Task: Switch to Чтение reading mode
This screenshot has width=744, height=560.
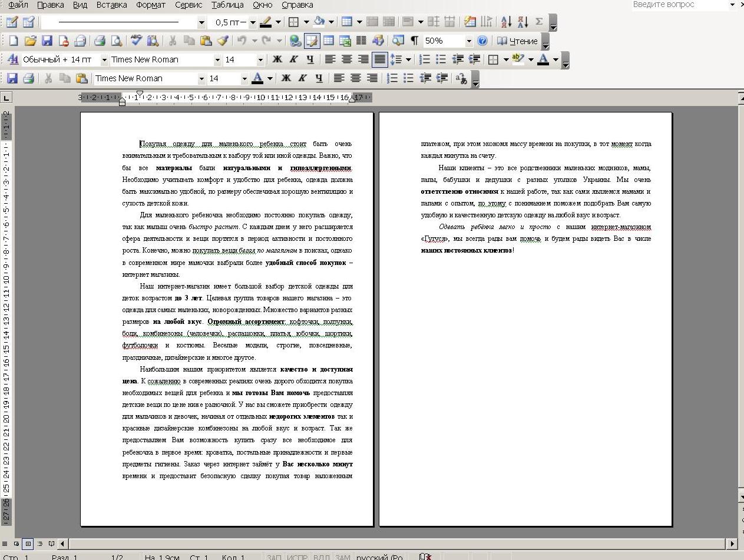Action: (x=518, y=41)
